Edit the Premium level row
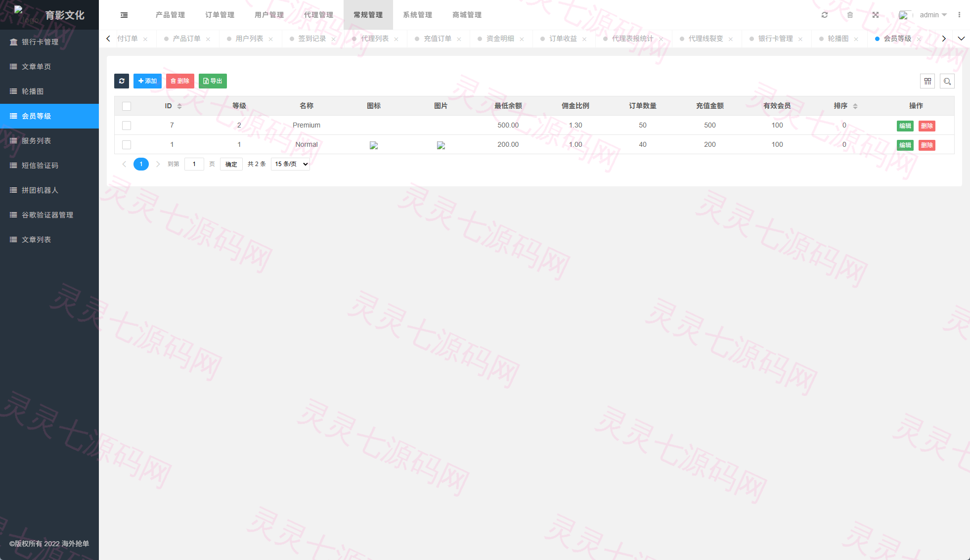This screenshot has width=970, height=560. 905,126
